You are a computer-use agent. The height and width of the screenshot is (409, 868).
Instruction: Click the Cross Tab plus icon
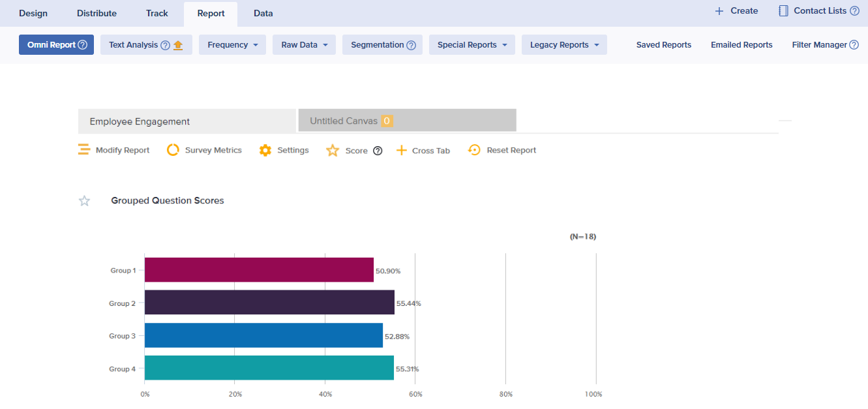[x=402, y=151]
